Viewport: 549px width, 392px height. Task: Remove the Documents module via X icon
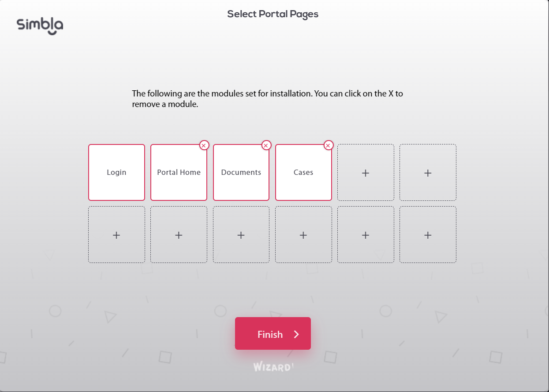(266, 145)
